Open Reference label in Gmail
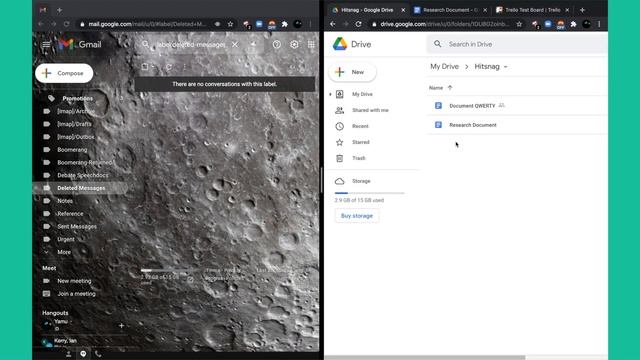Viewport: 640px width, 360px height. (70, 213)
